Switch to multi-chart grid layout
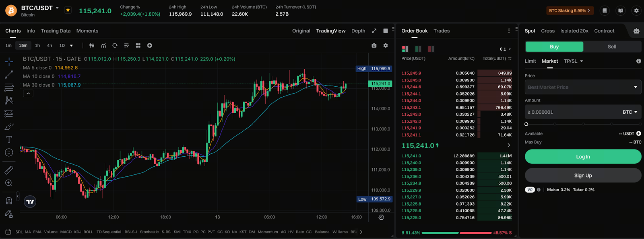This screenshot has width=644, height=239. (138, 45)
